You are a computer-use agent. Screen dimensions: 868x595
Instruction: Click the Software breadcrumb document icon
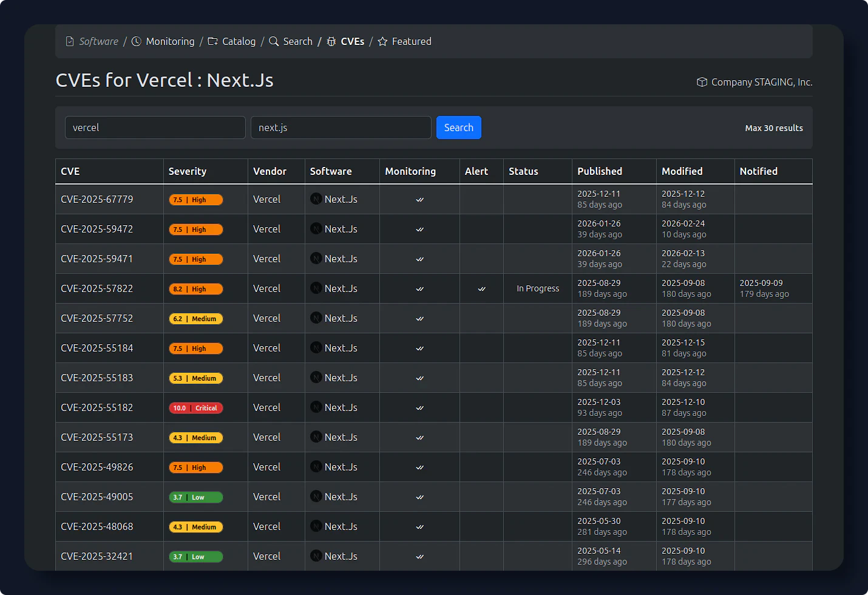tap(70, 41)
